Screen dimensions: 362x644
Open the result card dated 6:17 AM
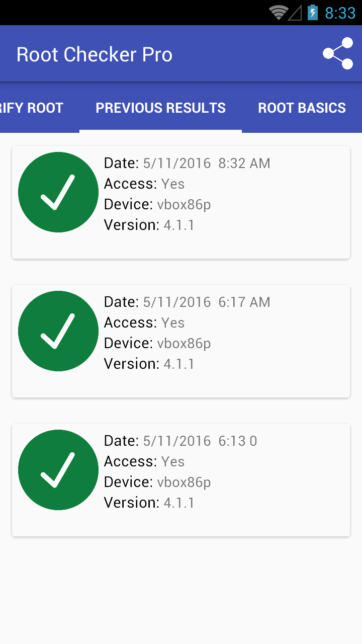tap(181, 341)
